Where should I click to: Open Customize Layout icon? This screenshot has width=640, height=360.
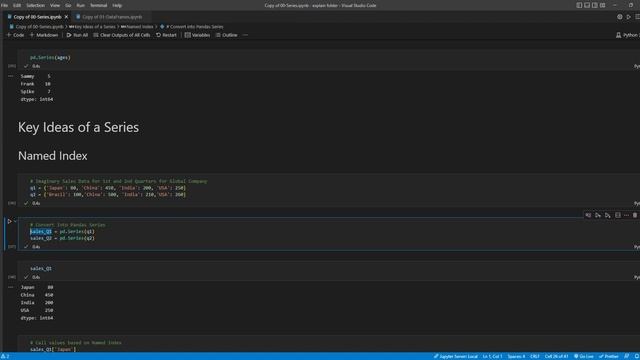pos(602,5)
